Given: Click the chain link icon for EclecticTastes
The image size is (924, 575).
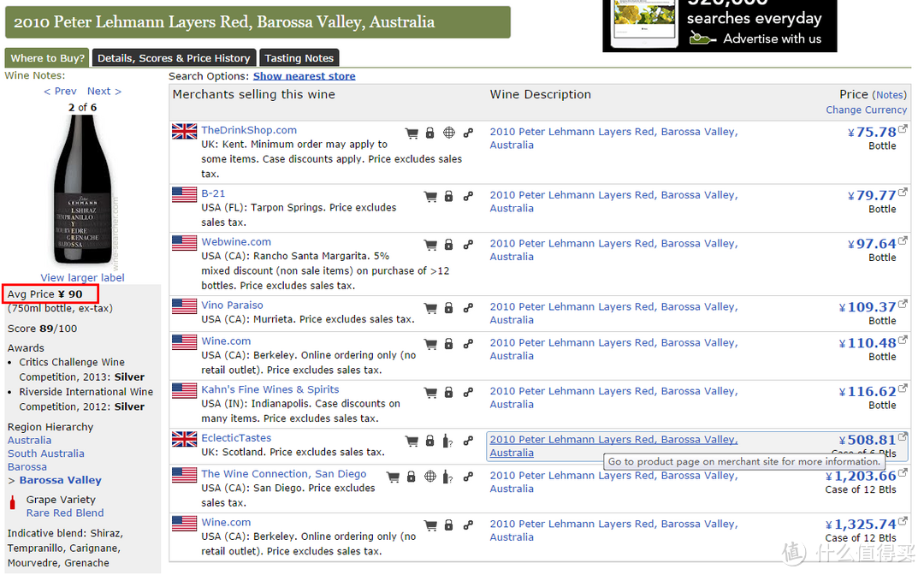Looking at the screenshot, I should pyautogui.click(x=469, y=441).
